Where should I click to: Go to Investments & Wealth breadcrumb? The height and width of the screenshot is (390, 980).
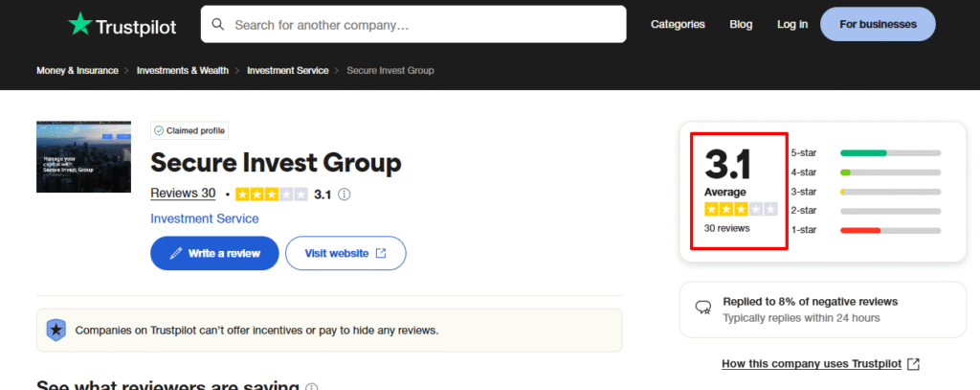183,71
